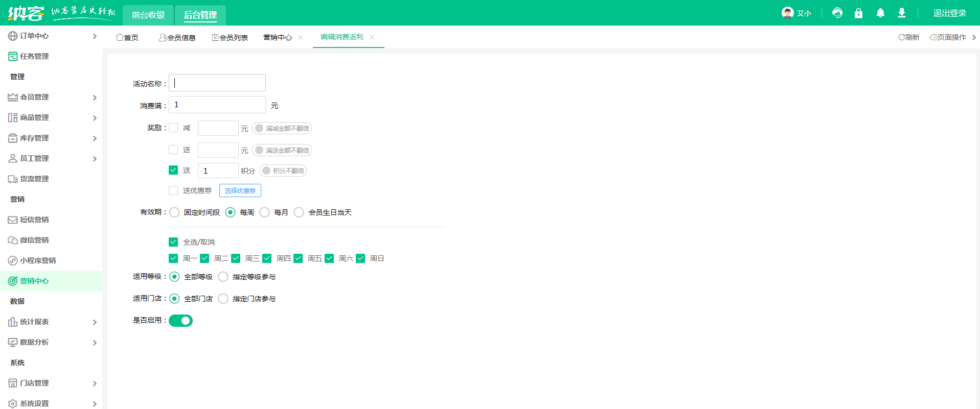Click the lock screen icon
Screen dimensions: 980x409
click(858, 13)
